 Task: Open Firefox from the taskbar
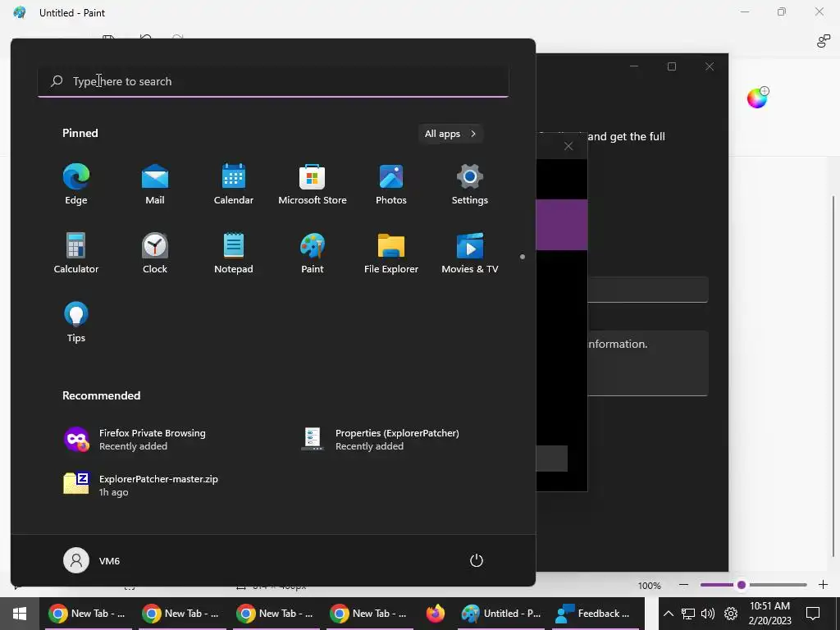click(x=436, y=614)
